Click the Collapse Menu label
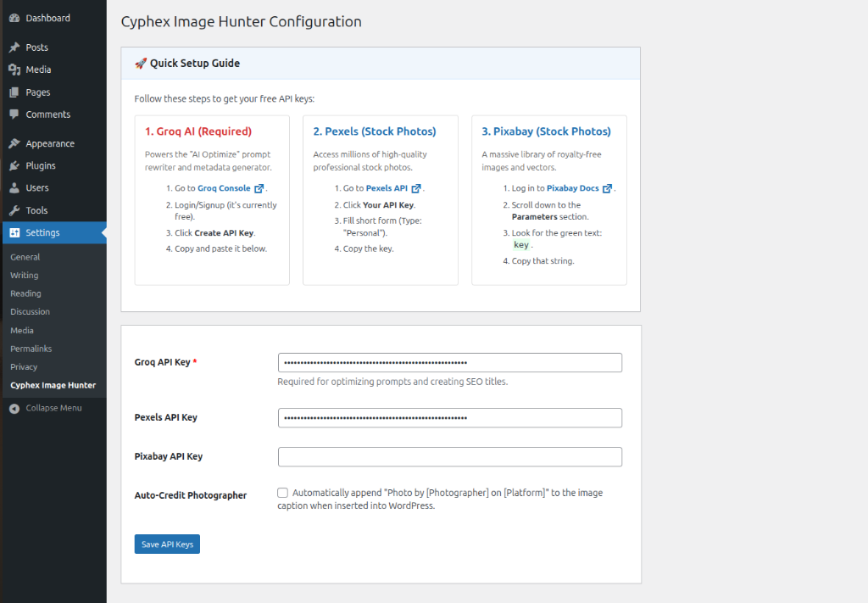Image resolution: width=868 pixels, height=603 pixels. pyautogui.click(x=53, y=408)
